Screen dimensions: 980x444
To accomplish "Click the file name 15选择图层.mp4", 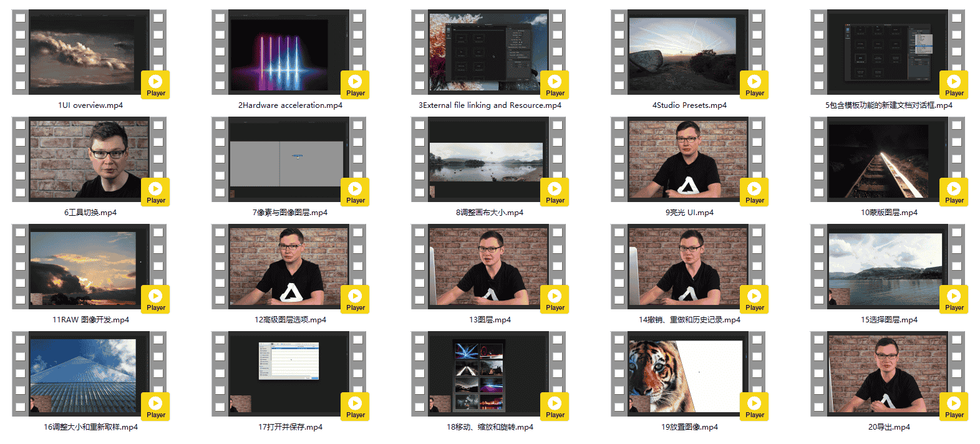I will 889,320.
